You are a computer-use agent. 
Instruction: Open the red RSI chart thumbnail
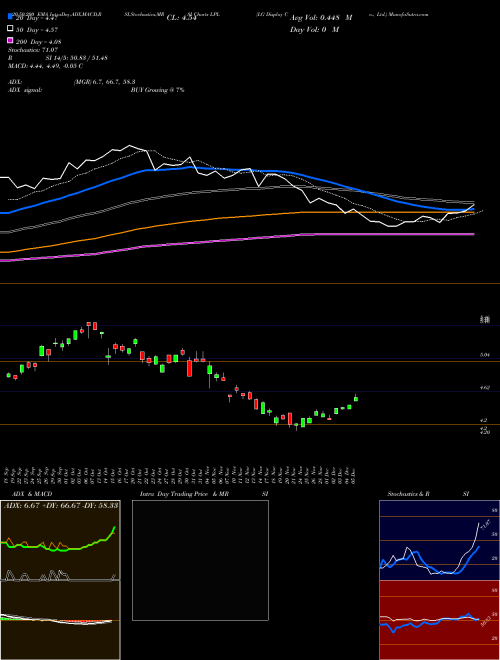(439, 620)
